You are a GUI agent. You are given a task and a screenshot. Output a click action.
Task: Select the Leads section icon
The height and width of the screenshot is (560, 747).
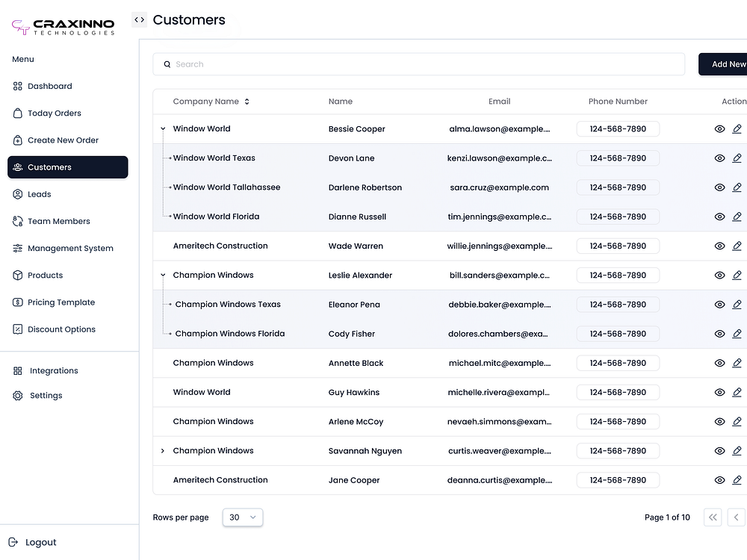coord(16,194)
